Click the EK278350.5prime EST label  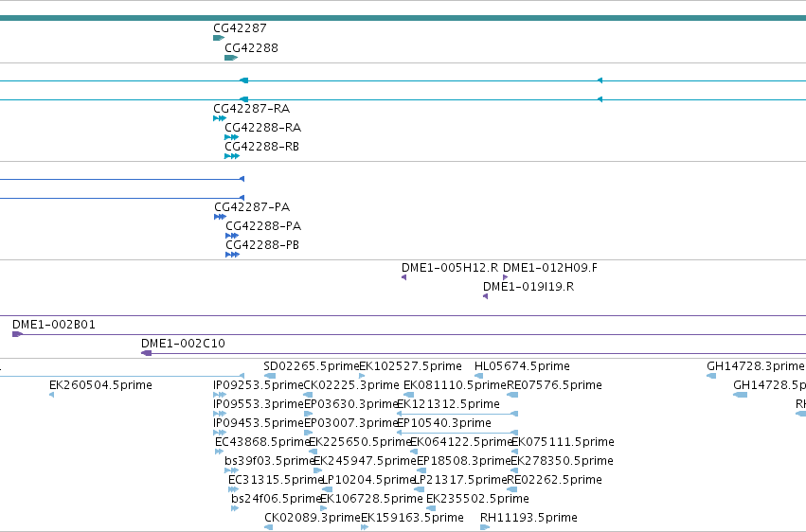tap(562, 461)
